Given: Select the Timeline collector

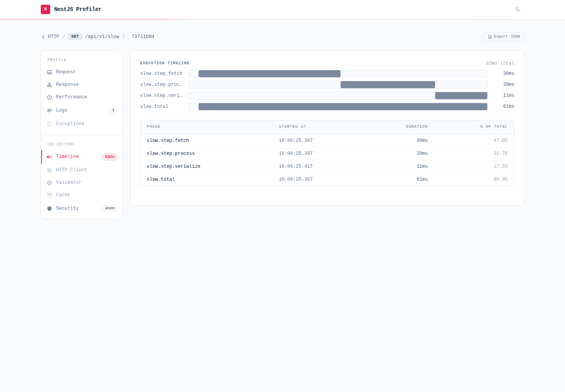Looking at the screenshot, I should tap(82, 157).
